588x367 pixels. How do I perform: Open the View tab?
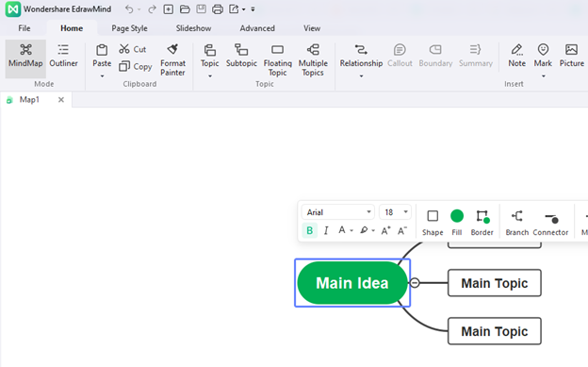tap(312, 28)
